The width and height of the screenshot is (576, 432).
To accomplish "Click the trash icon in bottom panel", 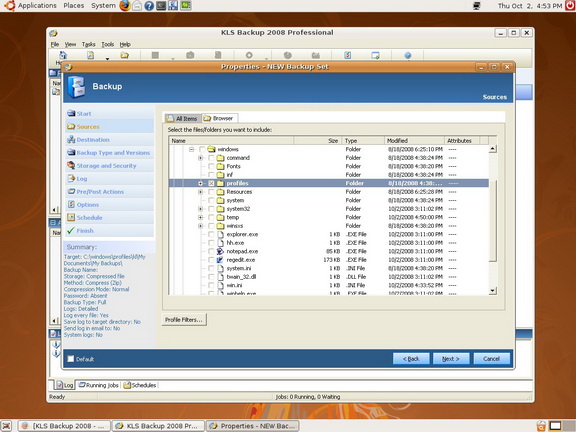I will [541, 426].
